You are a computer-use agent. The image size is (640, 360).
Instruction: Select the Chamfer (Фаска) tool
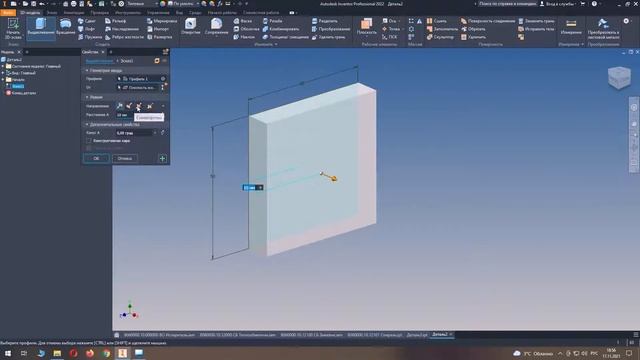(243, 21)
